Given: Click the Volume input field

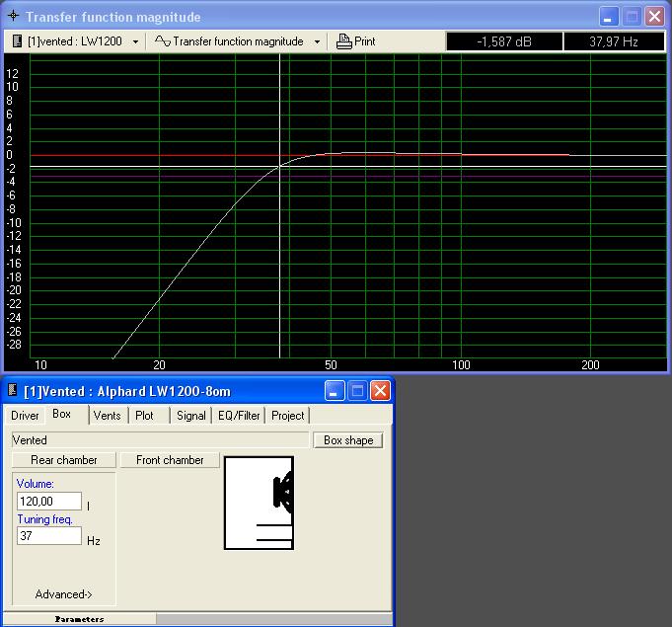Looking at the screenshot, I should 49,502.
